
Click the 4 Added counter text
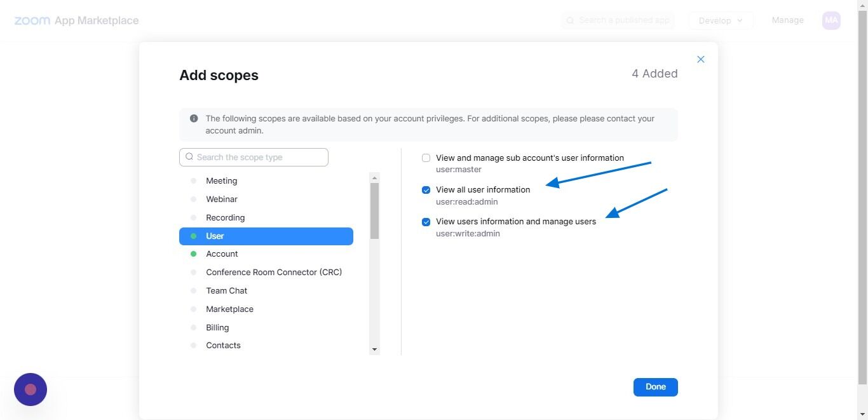point(654,74)
